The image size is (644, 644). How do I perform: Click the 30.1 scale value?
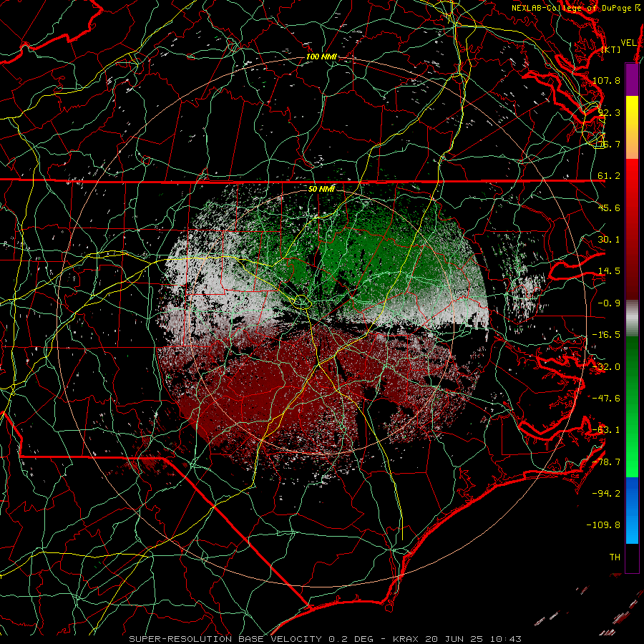coord(609,240)
